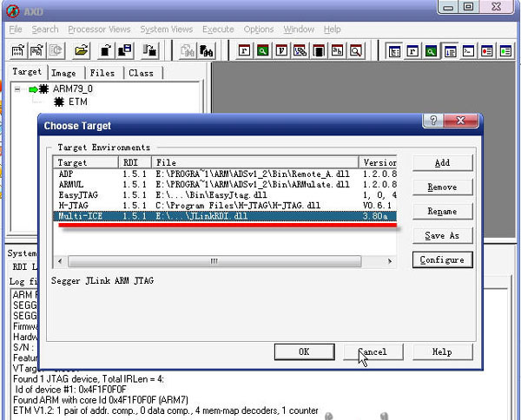
Task: Open the Command Line Interface icon
Action: pos(469,51)
